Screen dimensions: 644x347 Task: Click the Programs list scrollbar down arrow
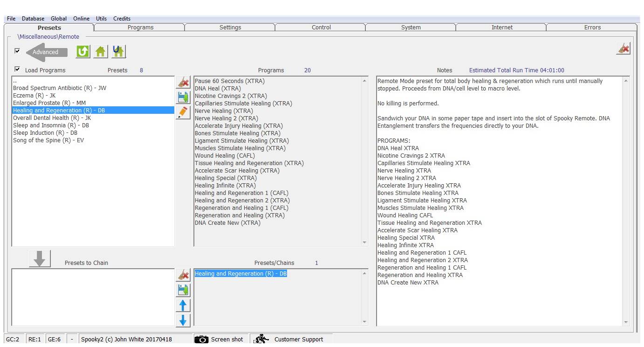click(x=365, y=243)
